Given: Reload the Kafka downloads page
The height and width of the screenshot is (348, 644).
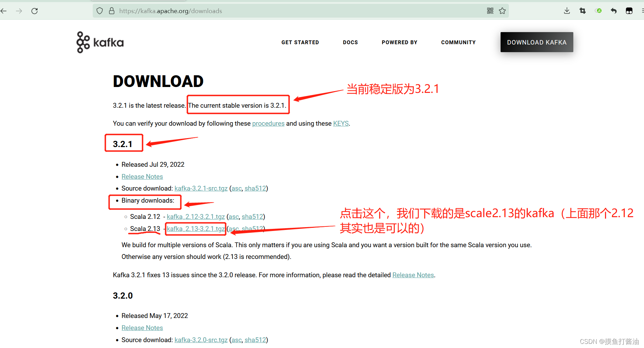Looking at the screenshot, I should (34, 11).
